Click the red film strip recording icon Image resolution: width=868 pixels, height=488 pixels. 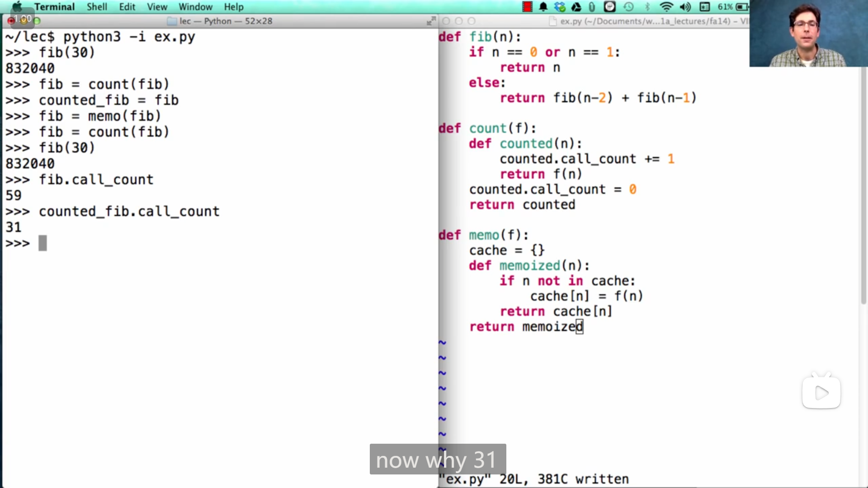tap(527, 7)
